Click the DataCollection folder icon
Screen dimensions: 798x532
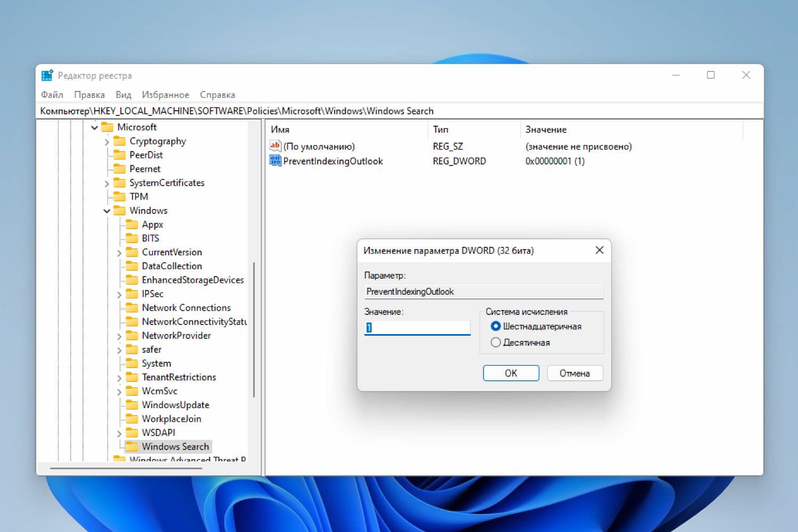point(132,266)
